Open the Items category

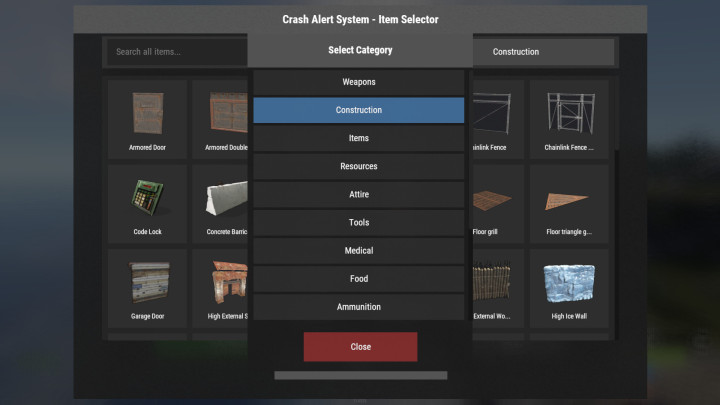pos(359,138)
